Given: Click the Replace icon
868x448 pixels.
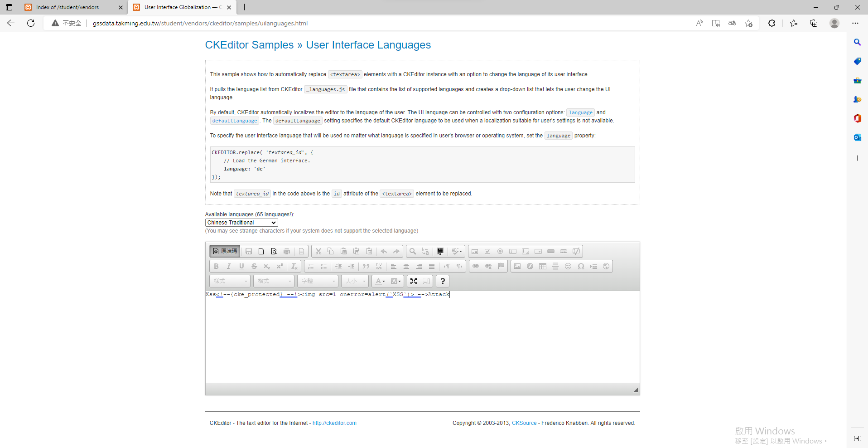Looking at the screenshot, I should point(425,251).
